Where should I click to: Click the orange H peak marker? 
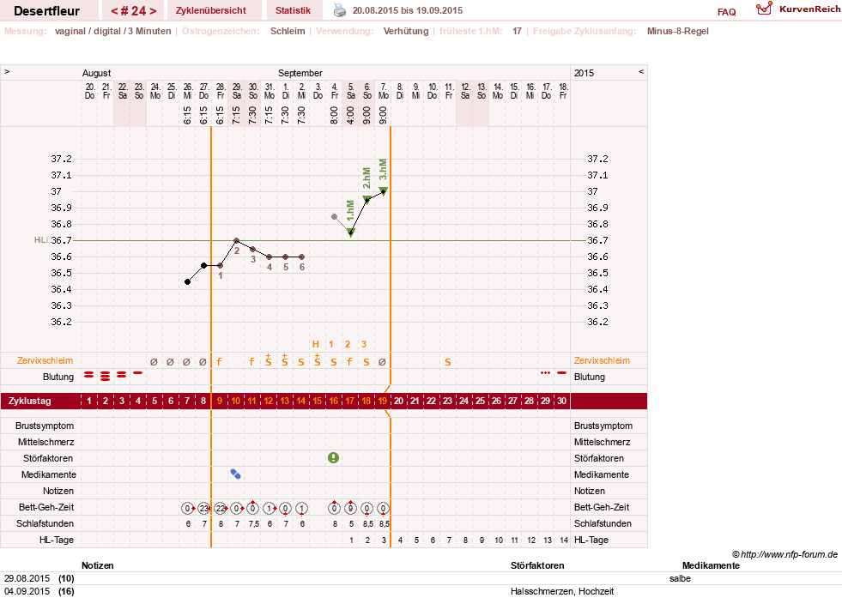(x=316, y=344)
